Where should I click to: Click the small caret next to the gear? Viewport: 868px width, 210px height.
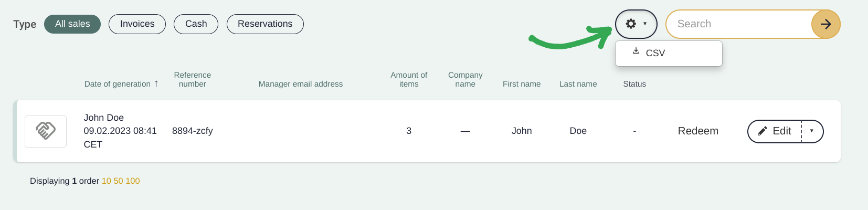(x=645, y=24)
